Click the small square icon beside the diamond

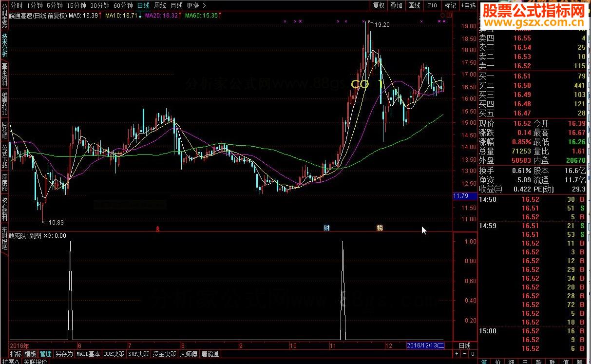coord(448,15)
